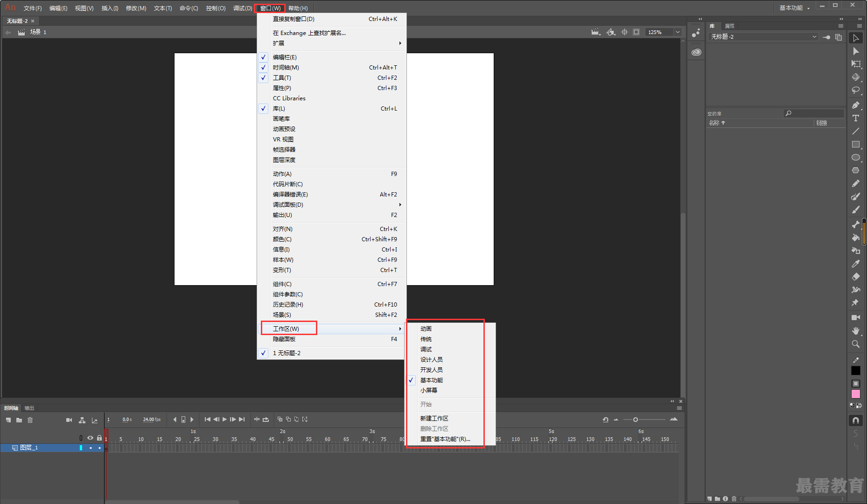This screenshot has width=867, height=504.
Task: Choose 动画 workspace from submenu
Action: 450,329
